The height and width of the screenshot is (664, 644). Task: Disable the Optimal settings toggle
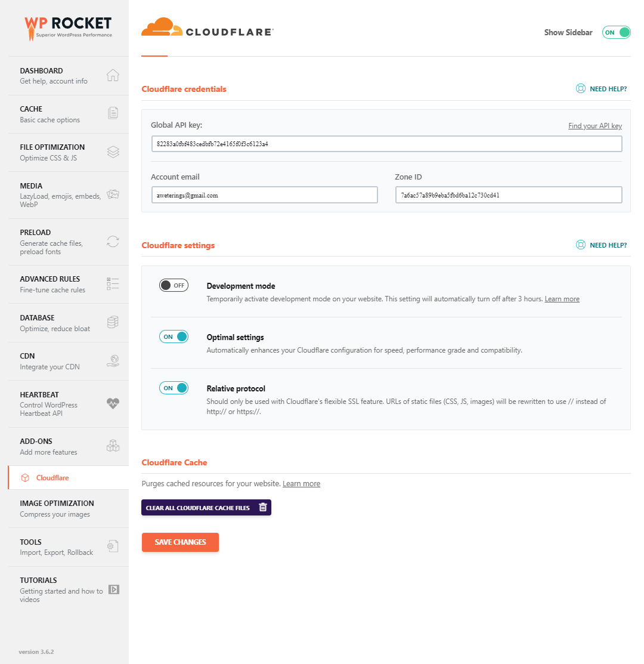point(174,336)
